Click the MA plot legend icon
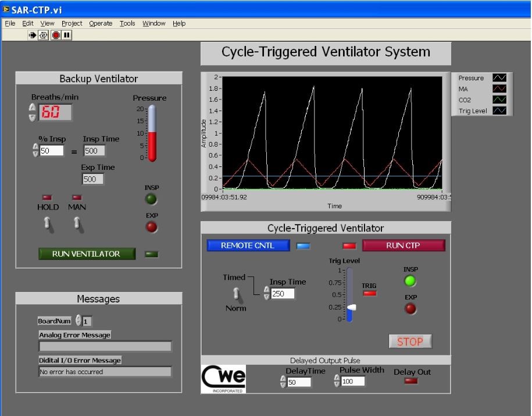532x416 pixels. click(499, 89)
